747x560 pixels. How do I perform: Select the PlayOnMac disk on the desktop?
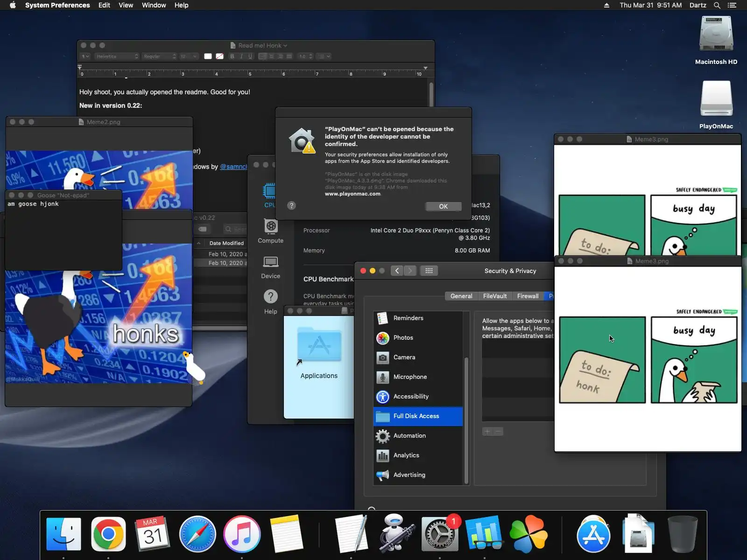[716, 105]
